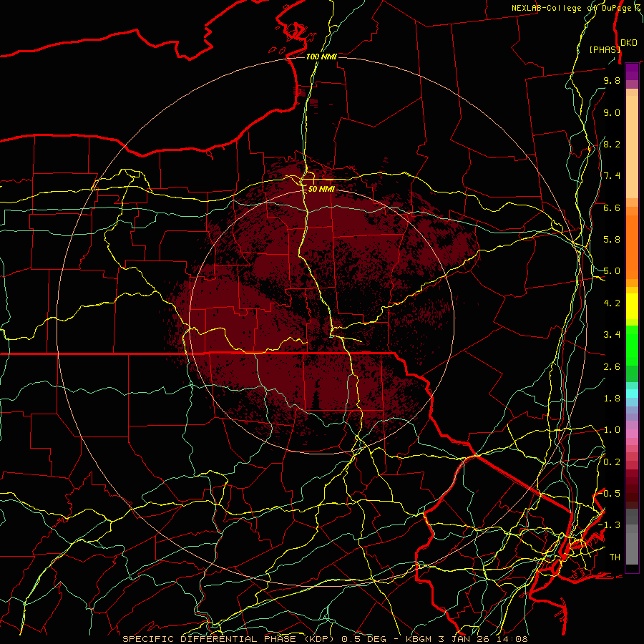Click the 3.4 value on the color scale
The height and width of the screenshot is (644, 644).
pos(612,335)
